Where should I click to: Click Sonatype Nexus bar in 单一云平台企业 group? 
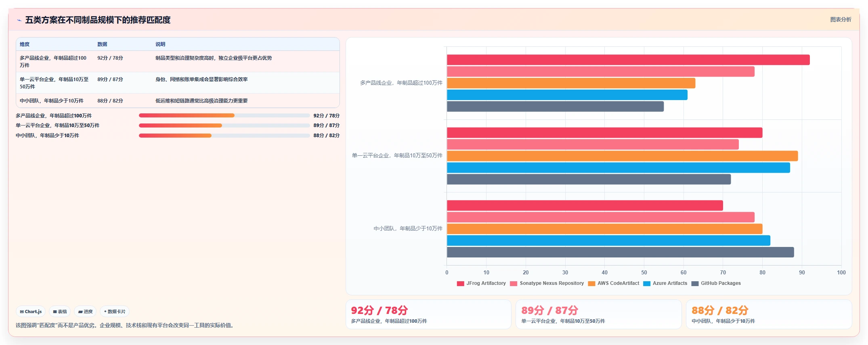pos(593,144)
